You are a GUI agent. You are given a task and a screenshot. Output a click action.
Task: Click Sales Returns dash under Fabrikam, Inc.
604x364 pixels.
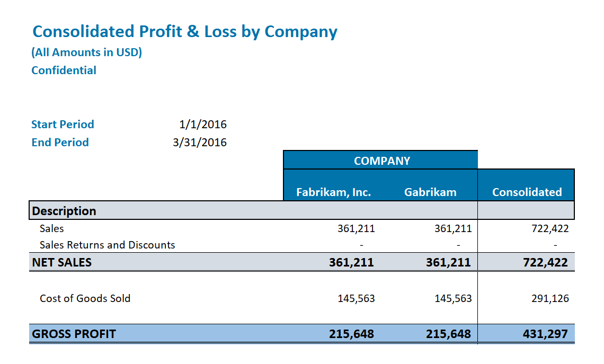pyautogui.click(x=361, y=245)
